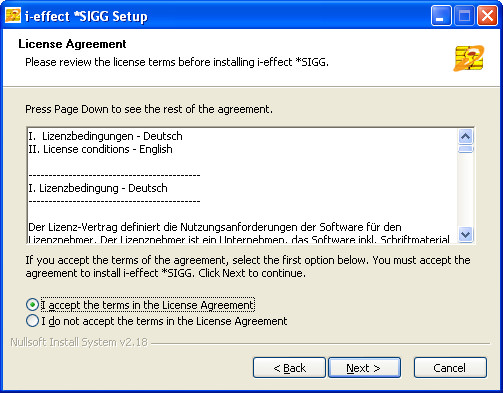Click the License Agreement heading
The width and height of the screenshot is (503, 393).
point(72,44)
